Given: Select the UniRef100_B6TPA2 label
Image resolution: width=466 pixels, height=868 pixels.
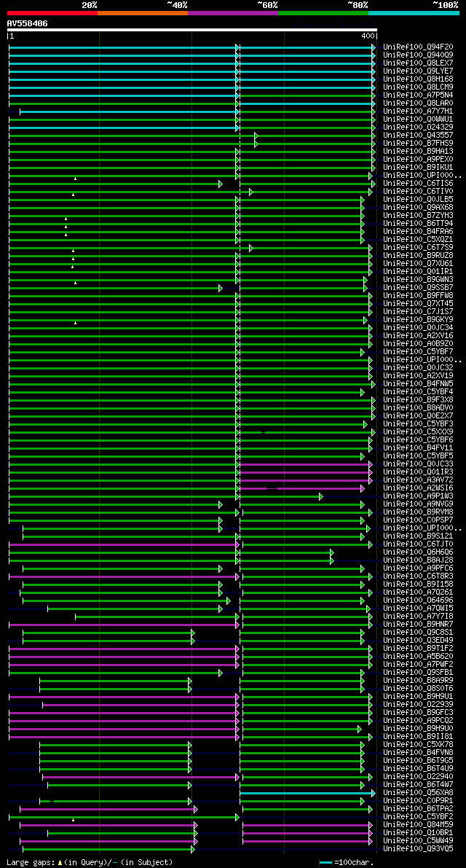Looking at the screenshot, I should [x=418, y=810].
